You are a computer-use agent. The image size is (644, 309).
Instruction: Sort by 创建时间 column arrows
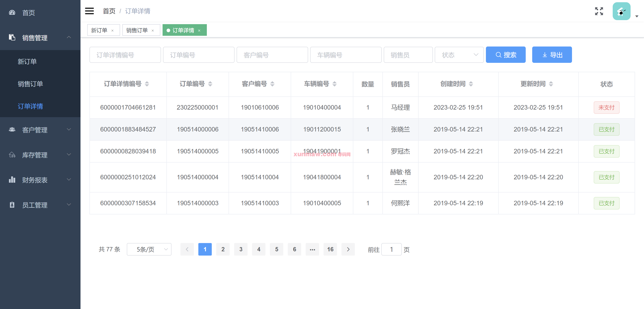[x=471, y=84]
